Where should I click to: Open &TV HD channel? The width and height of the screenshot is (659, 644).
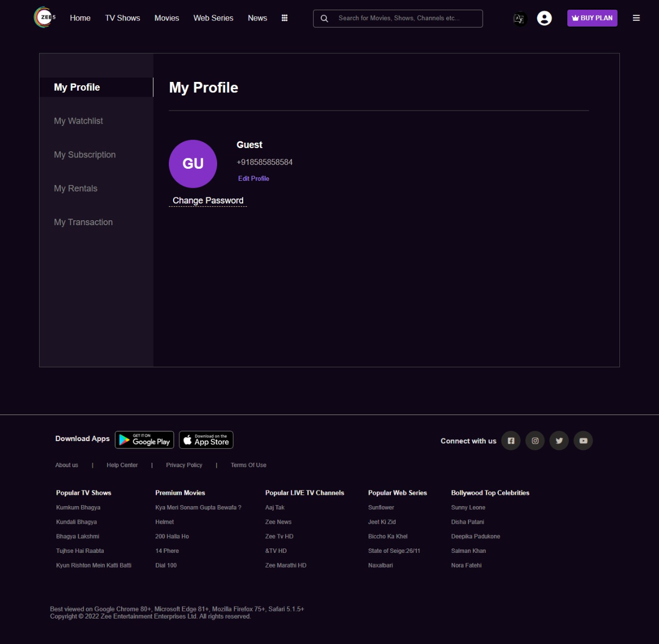pos(276,551)
